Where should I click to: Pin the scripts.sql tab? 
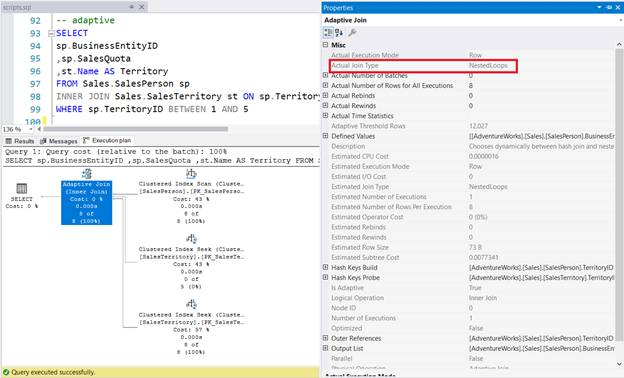(131, 7)
